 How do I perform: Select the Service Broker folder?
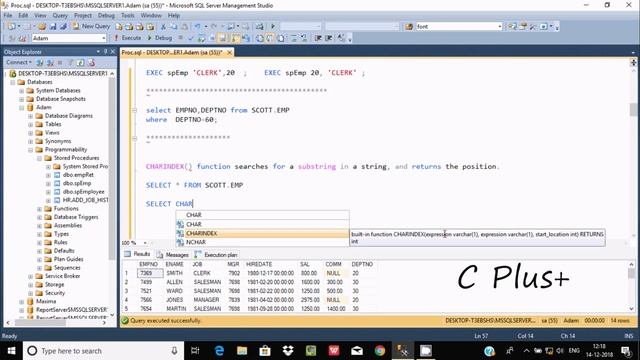coord(62,276)
